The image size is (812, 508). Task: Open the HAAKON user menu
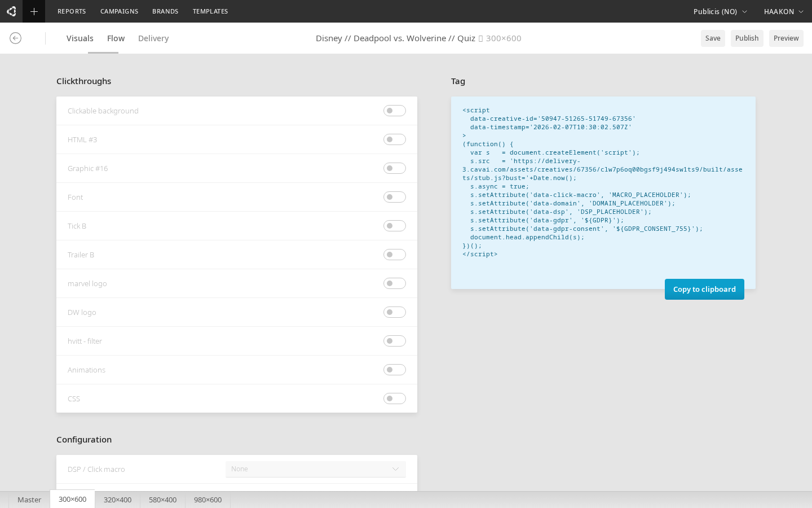(783, 11)
